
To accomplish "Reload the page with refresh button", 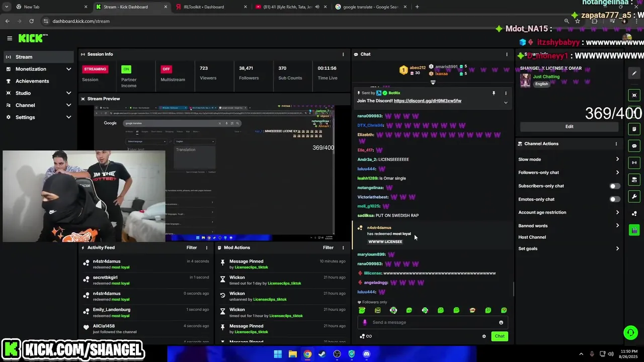I will (x=31, y=21).
